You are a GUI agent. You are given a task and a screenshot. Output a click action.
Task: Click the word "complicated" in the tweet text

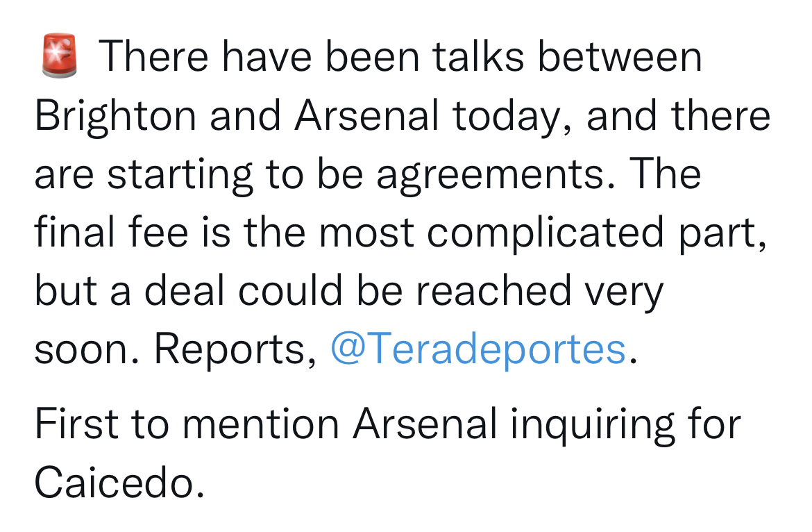[x=545, y=233]
